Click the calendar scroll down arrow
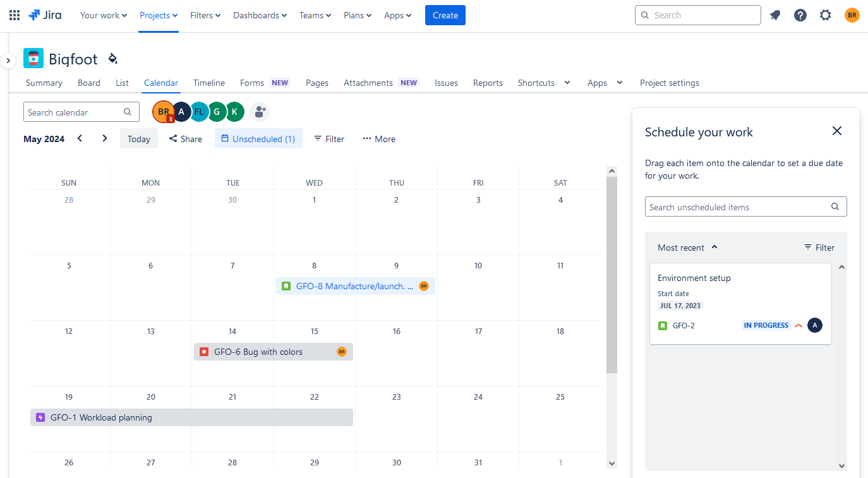Screen dimensions: 868x478 pos(612,463)
